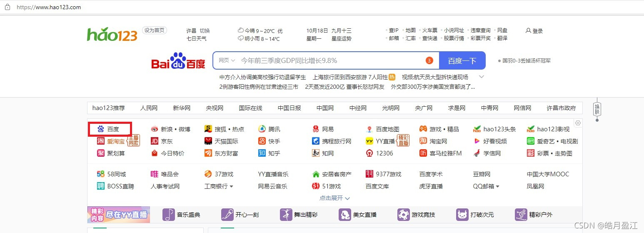The image size is (644, 233).
Task: Click the orange hot-count badge 3
Action: coord(429,61)
